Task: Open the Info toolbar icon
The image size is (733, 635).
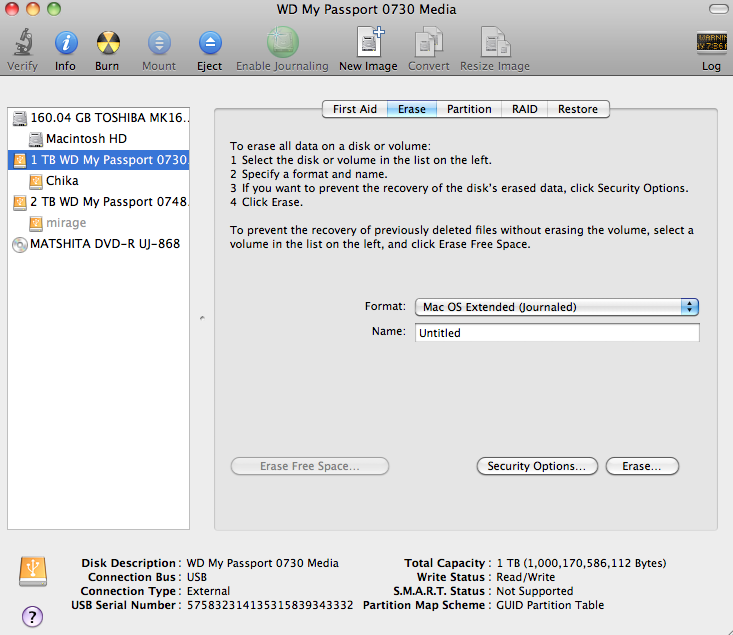Action: pos(65,43)
